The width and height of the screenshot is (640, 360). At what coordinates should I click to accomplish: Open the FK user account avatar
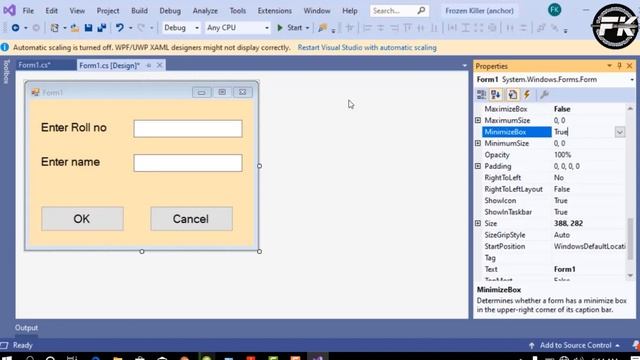click(x=554, y=10)
